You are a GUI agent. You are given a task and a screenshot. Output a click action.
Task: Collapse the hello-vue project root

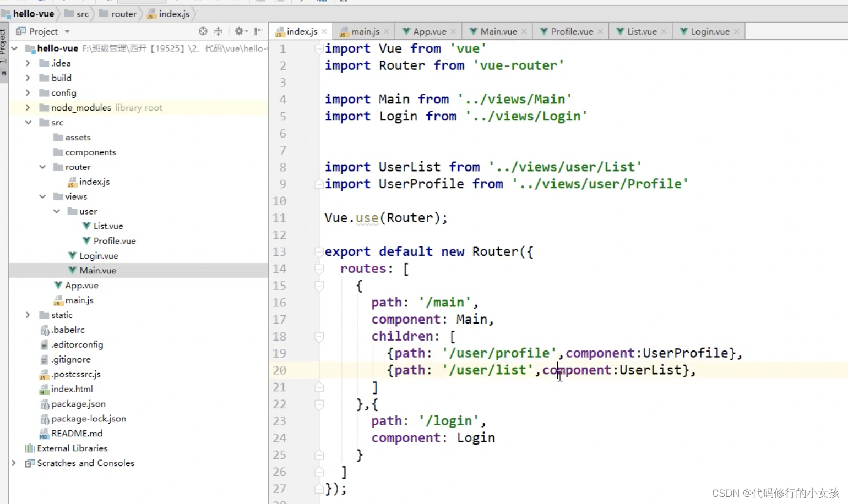click(x=14, y=48)
